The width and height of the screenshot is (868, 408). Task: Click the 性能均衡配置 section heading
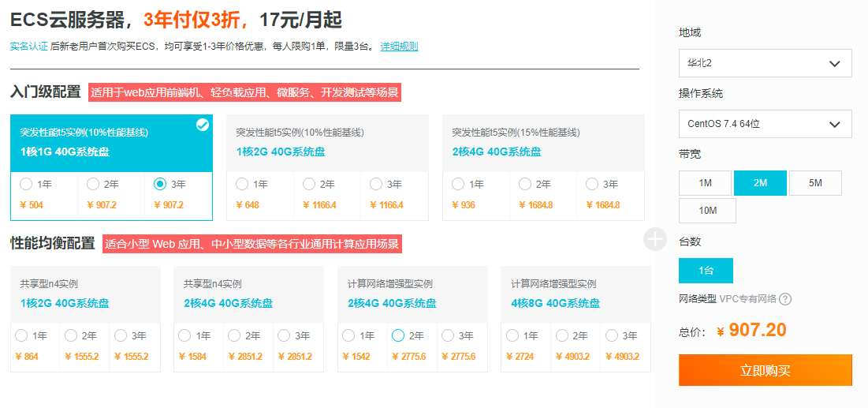[x=53, y=243]
